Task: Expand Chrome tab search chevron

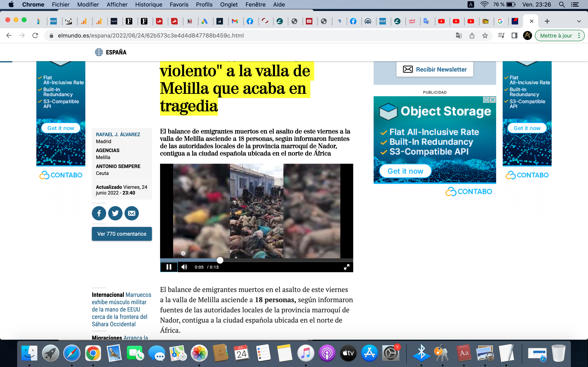Action: tap(579, 21)
